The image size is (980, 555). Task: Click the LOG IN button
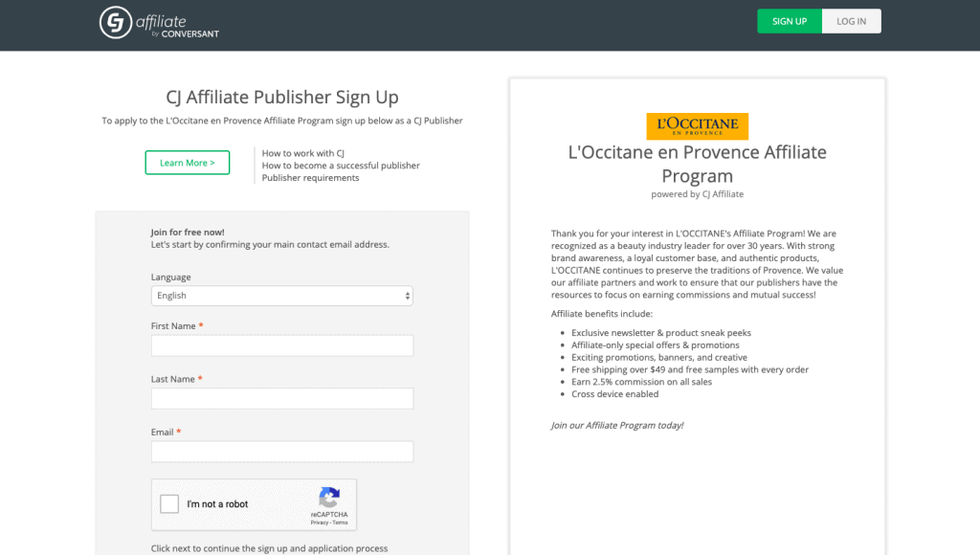pyautogui.click(x=851, y=21)
